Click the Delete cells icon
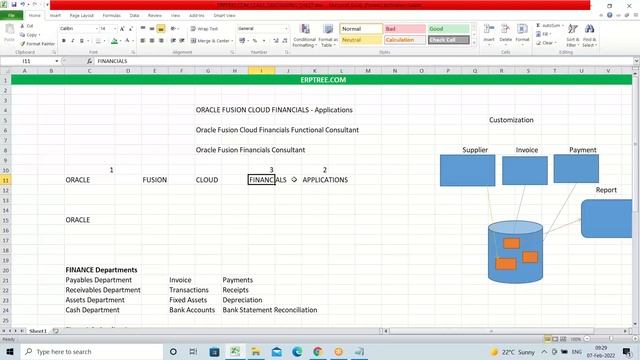 point(505,29)
